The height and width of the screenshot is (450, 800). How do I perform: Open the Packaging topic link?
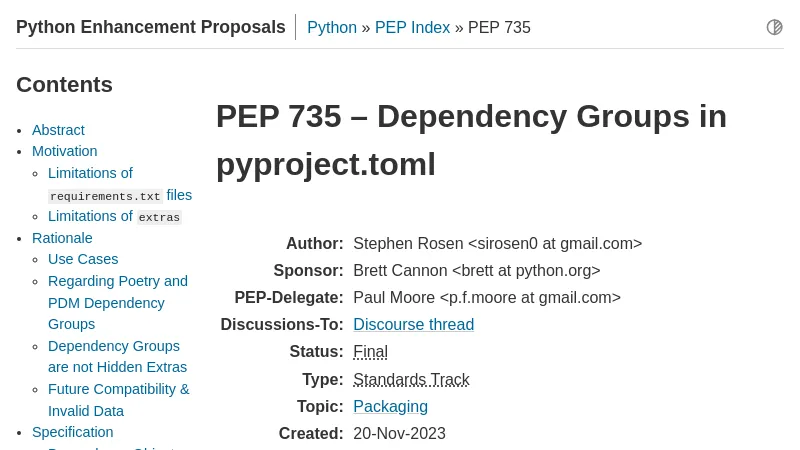(390, 406)
